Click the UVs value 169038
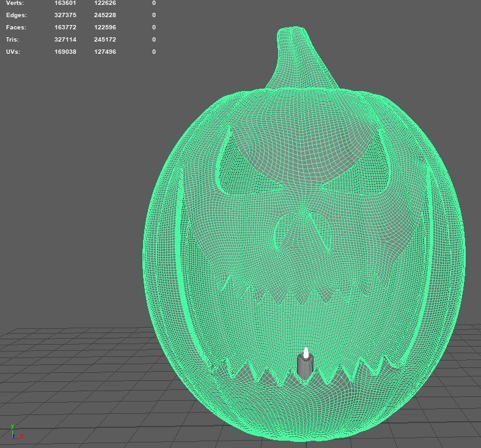The image size is (481, 448). (x=65, y=52)
